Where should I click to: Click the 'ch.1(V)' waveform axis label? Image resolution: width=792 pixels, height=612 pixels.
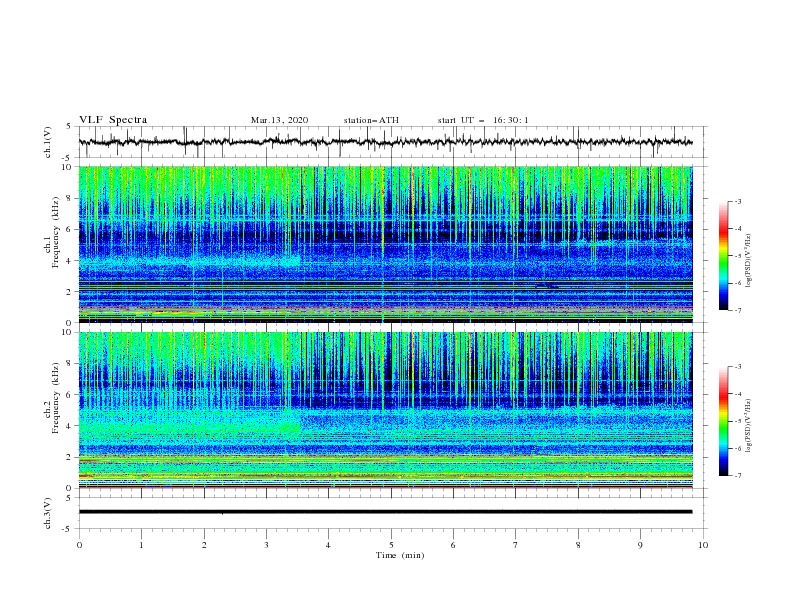point(48,142)
